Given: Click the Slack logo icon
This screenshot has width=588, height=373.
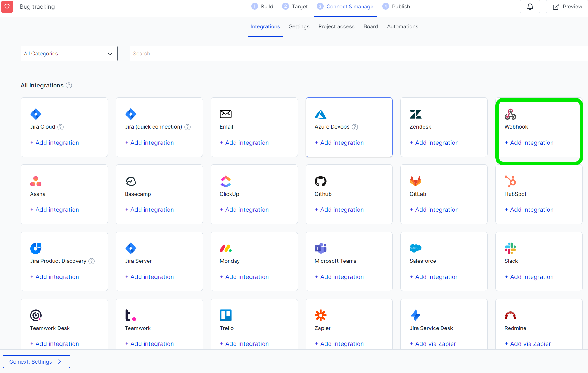Looking at the screenshot, I should tap(510, 248).
